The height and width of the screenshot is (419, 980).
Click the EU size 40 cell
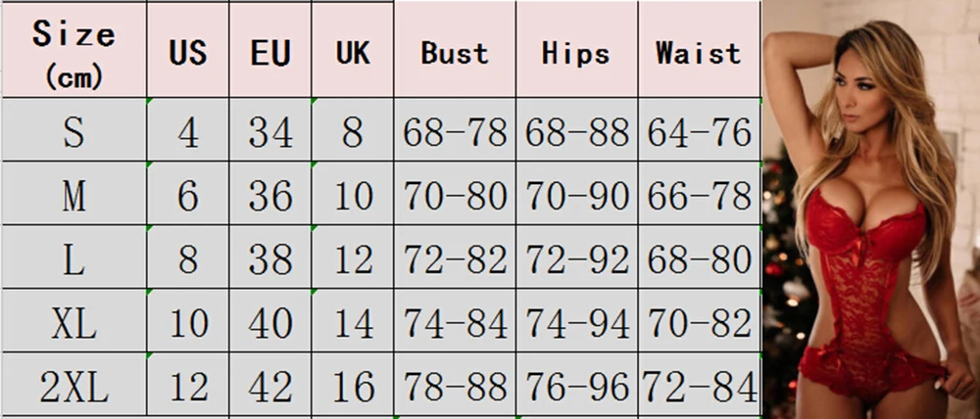coord(270,320)
